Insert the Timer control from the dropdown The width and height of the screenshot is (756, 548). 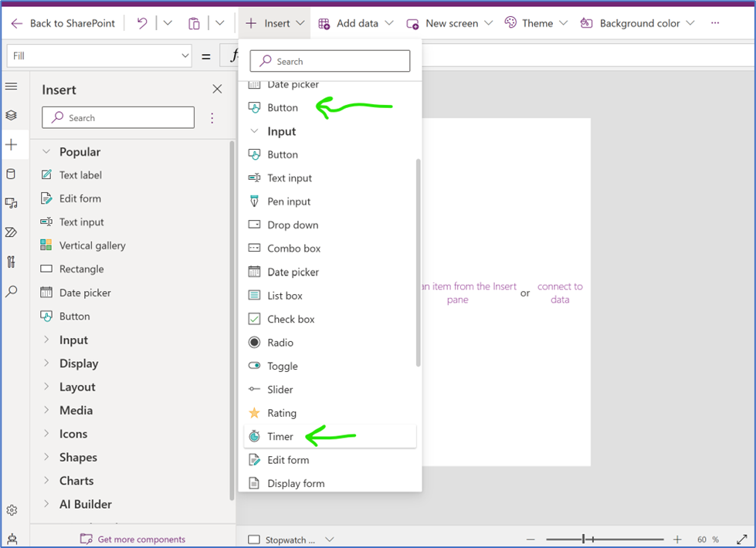coord(331,436)
